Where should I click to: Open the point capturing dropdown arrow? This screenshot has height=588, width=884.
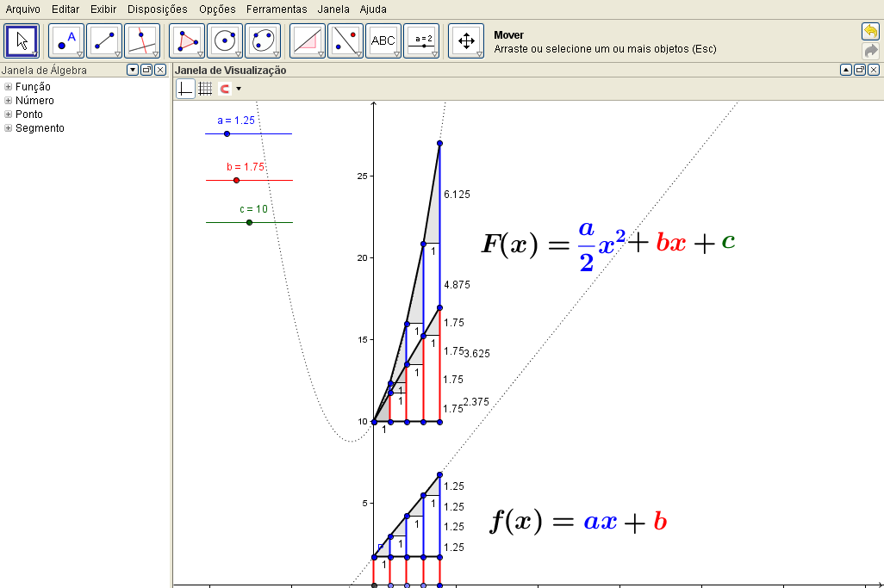pos(239,89)
